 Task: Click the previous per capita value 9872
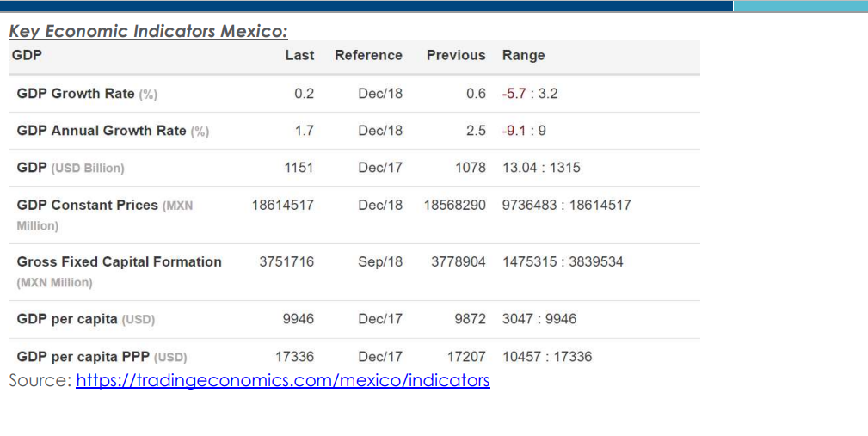click(x=470, y=319)
